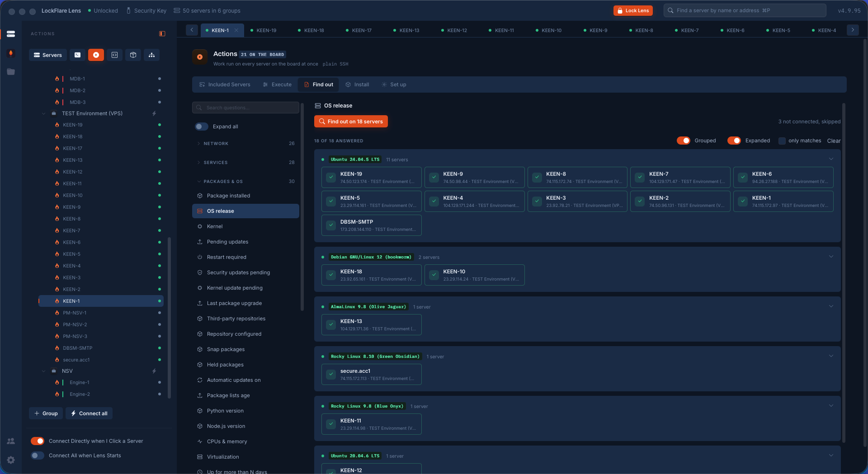Click the lightning icon on TEST Environment group
Screen dimensions: 868x474
click(154, 113)
